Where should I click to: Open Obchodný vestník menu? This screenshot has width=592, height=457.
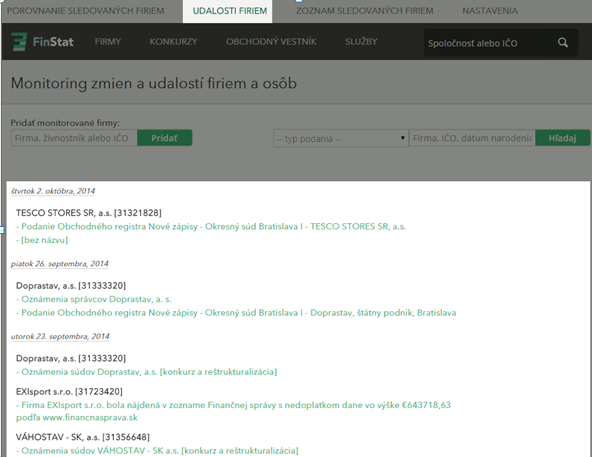point(271,42)
